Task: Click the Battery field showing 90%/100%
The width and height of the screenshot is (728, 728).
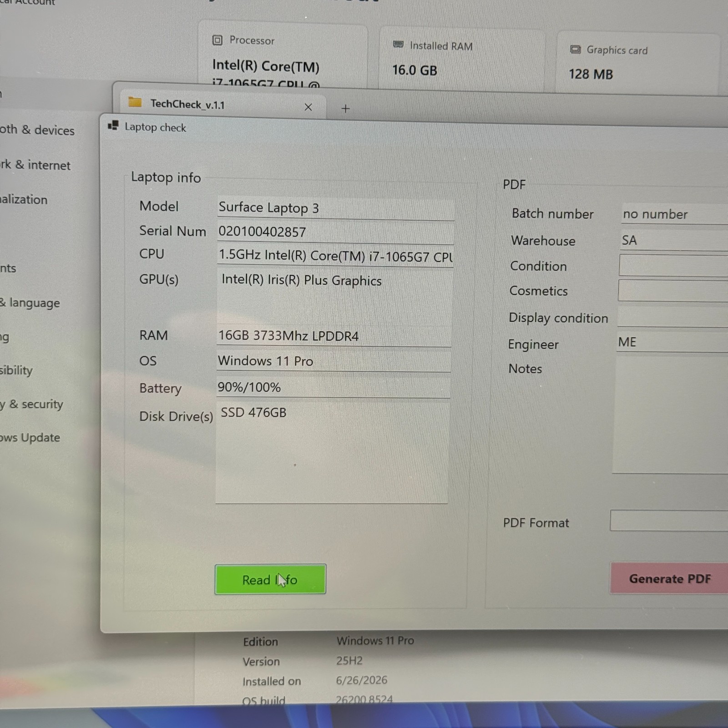Action: tap(333, 388)
